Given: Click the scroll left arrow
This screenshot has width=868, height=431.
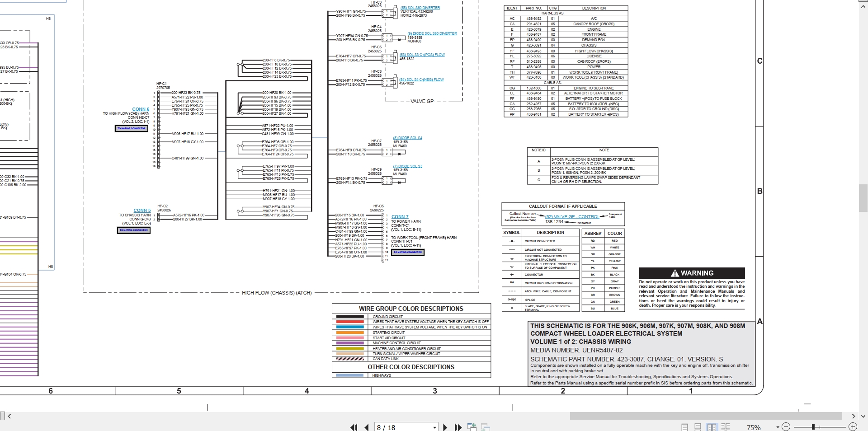Looking at the screenshot, I should 9,416.
